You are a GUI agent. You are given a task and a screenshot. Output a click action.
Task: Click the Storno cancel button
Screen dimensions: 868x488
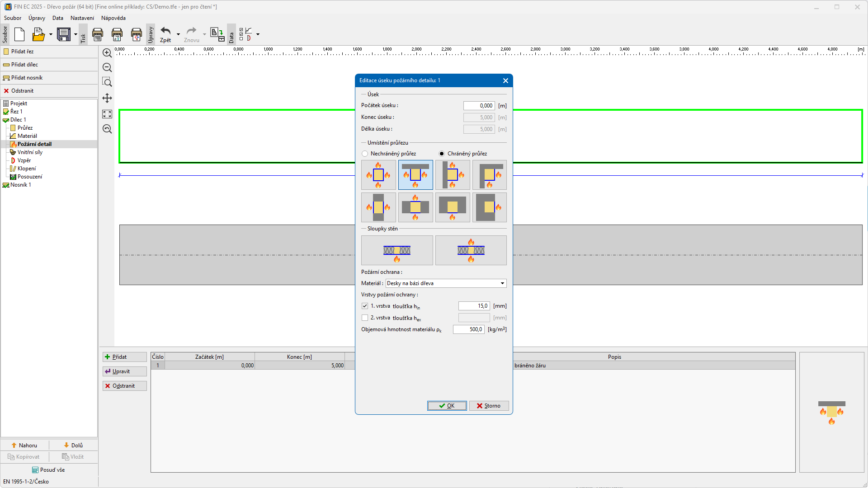tap(489, 406)
